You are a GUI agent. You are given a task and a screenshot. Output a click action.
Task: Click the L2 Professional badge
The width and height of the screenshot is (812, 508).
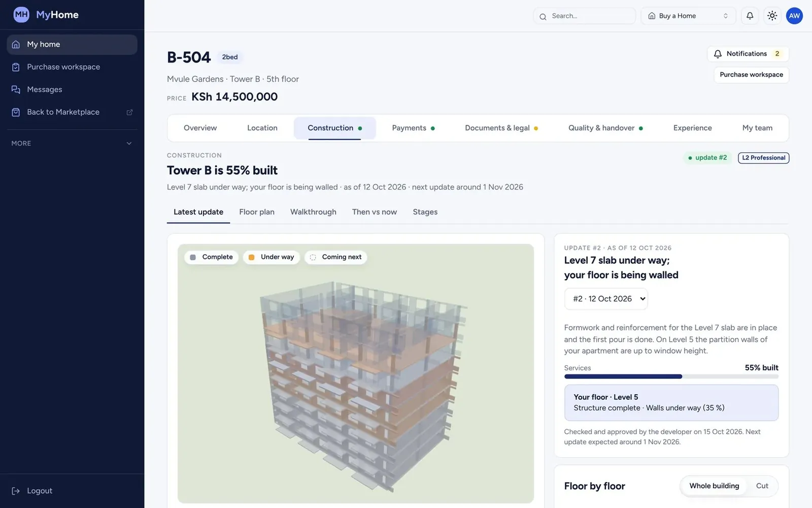tap(763, 158)
